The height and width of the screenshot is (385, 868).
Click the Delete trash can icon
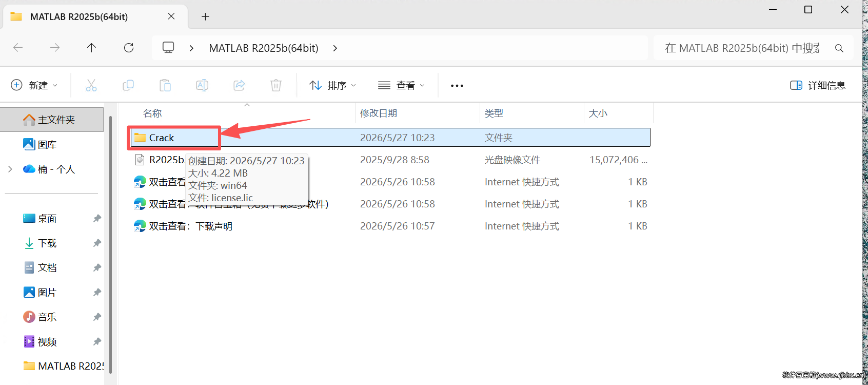[x=276, y=85]
